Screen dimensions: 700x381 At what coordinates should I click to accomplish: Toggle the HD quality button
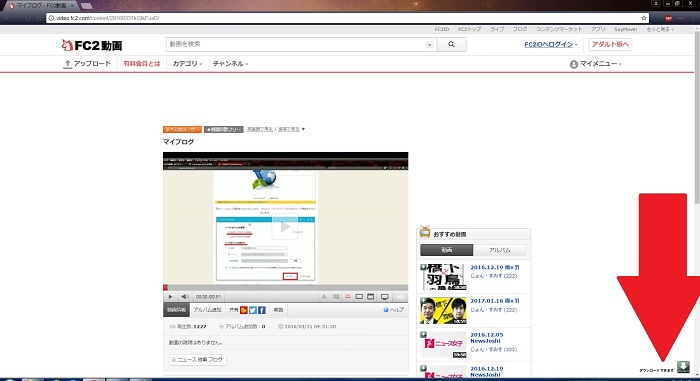click(x=400, y=297)
